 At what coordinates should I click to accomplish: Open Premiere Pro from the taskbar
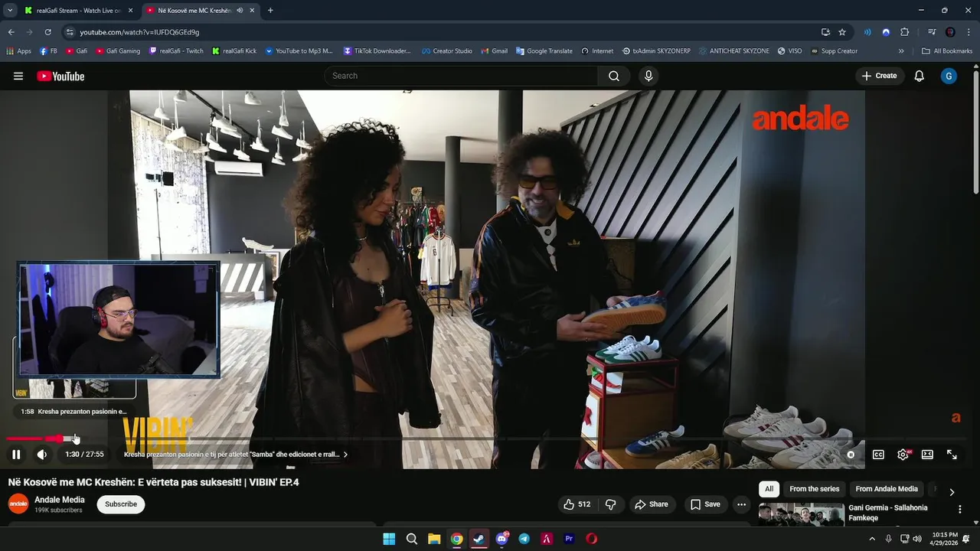coord(569,539)
